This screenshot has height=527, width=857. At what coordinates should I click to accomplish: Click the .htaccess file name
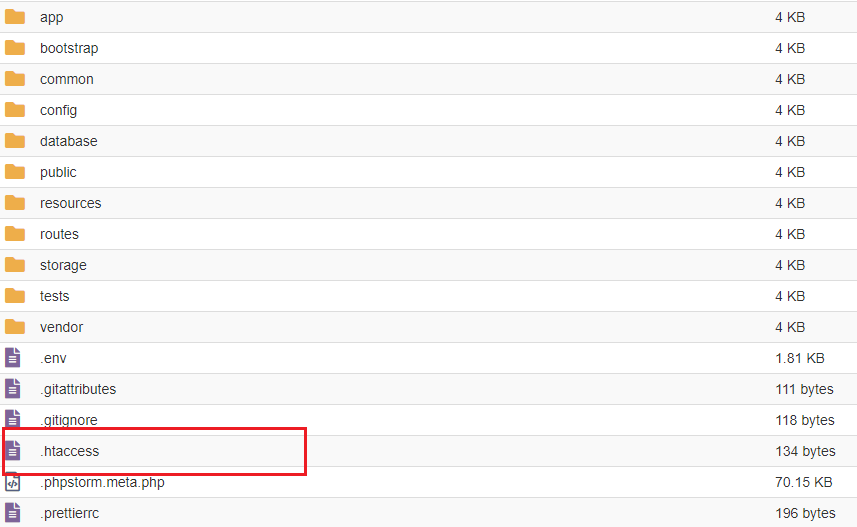pos(69,451)
